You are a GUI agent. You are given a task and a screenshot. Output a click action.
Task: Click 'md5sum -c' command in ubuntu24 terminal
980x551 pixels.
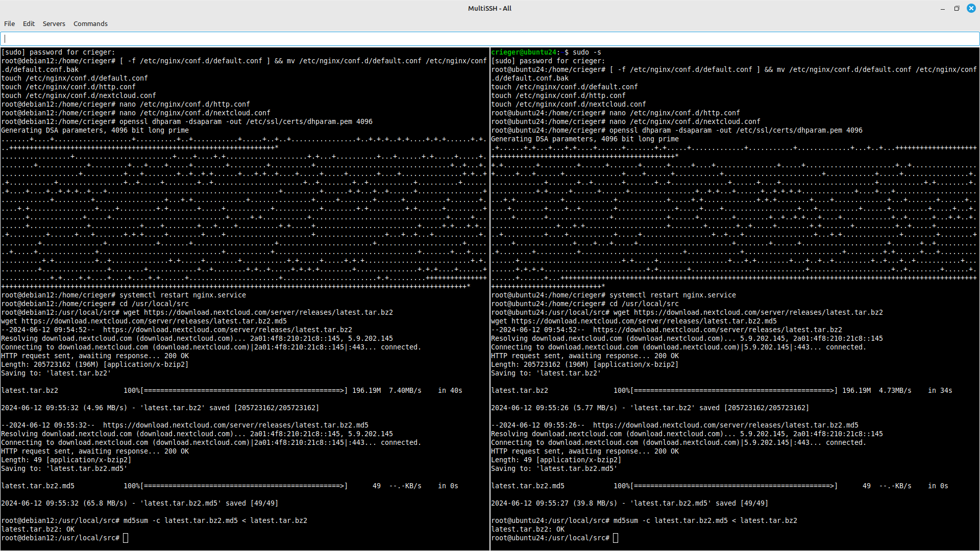coord(705,520)
